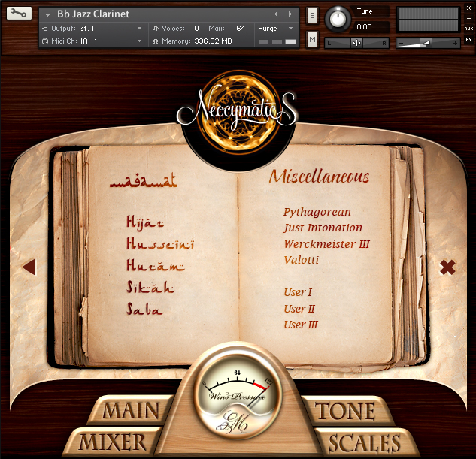Open the Output st. 1 dropdown

(92, 29)
